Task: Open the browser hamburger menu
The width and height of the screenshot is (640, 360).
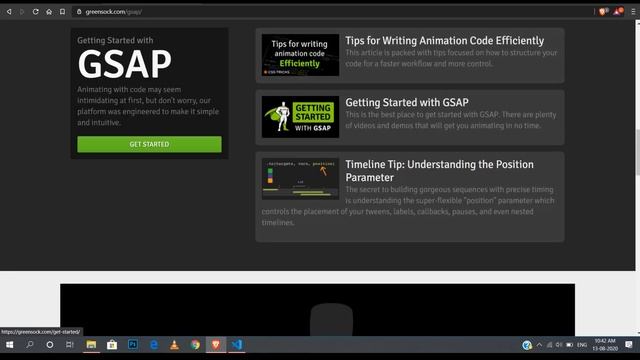Action: coord(633,12)
